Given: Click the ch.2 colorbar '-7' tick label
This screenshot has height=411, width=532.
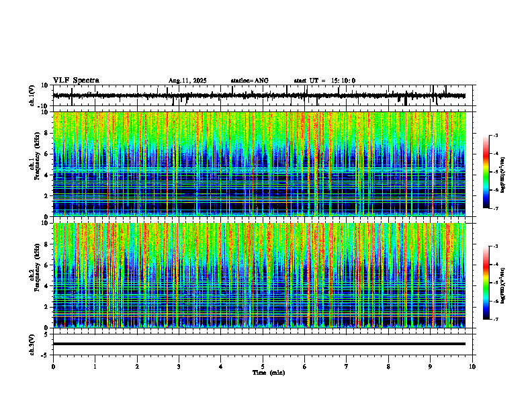Looking at the screenshot, I should (x=496, y=320).
